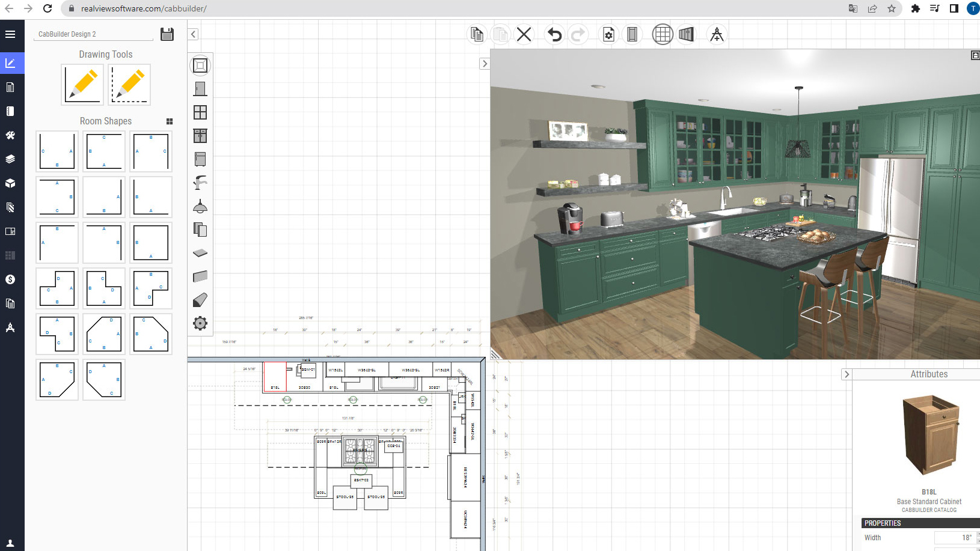Toggle the 3D wall elevation view
This screenshot has width=980, height=551.
pyautogui.click(x=686, y=35)
